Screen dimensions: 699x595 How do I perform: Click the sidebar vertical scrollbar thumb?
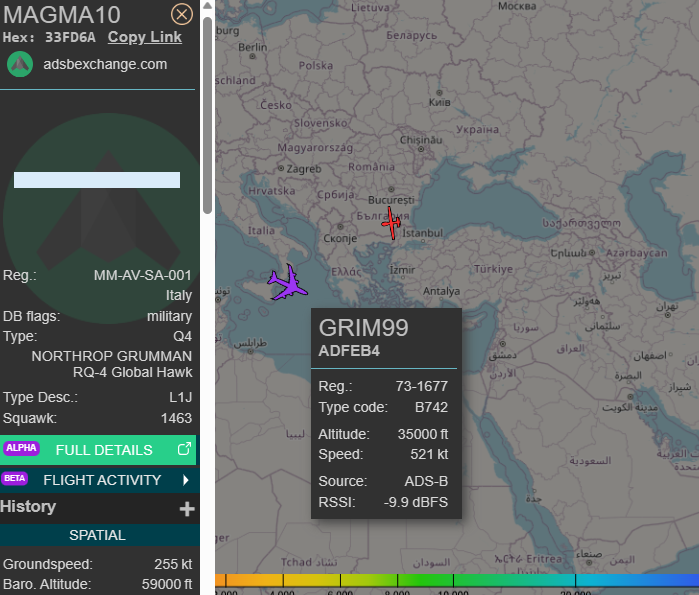pyautogui.click(x=207, y=115)
